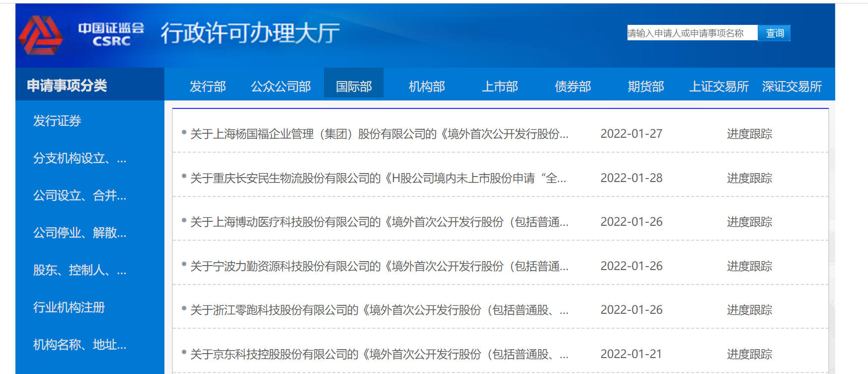This screenshot has height=374, width=868.
Task: Click 进度跟踪 for 宁波力勤资源科技
Action: click(749, 266)
